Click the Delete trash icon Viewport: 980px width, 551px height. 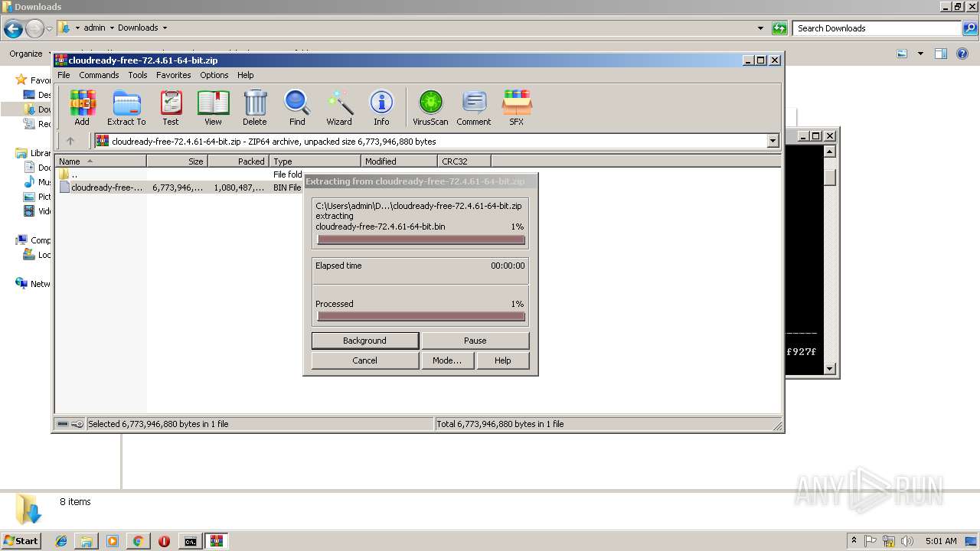click(255, 107)
